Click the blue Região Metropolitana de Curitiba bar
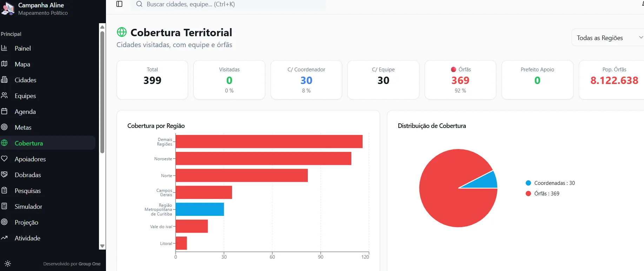Viewport: 644px width, 271px height. pos(200,209)
